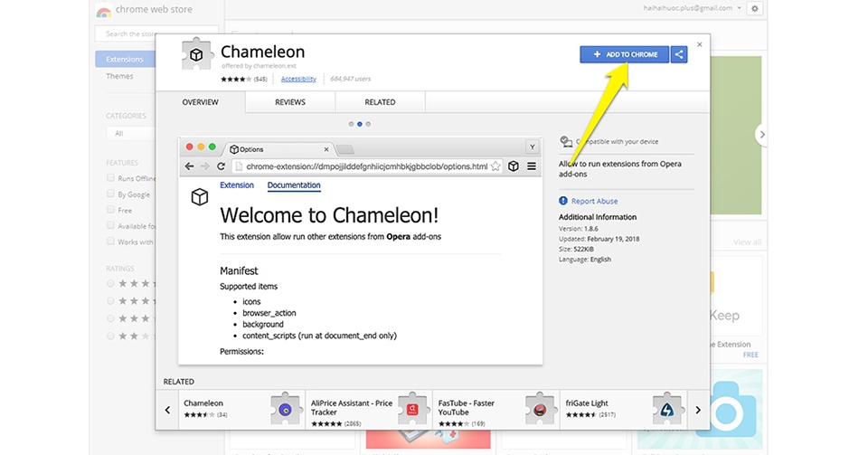The height and width of the screenshot is (455, 868).
Task: Click the friGate Light blue icon
Action: (667, 410)
